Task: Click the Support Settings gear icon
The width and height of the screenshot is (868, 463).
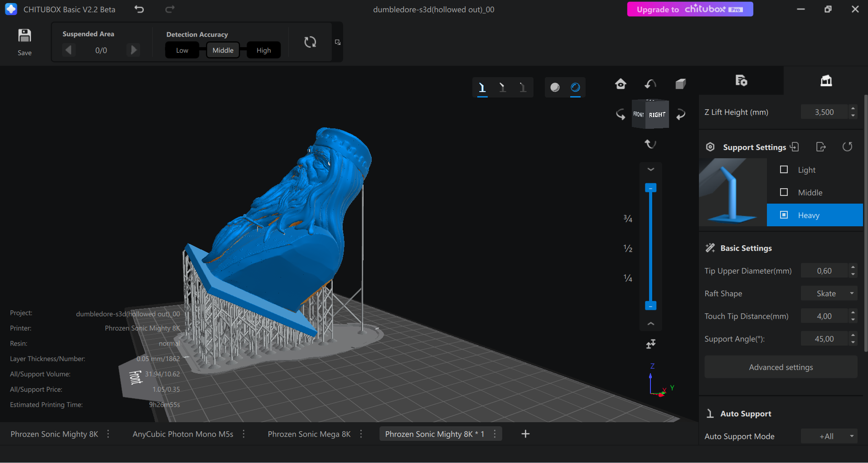Action: click(x=710, y=147)
